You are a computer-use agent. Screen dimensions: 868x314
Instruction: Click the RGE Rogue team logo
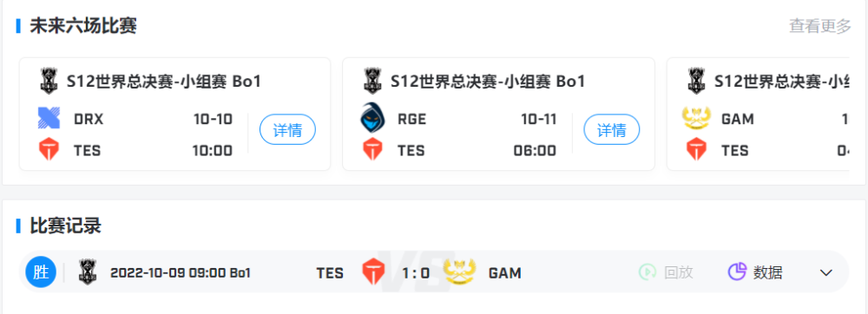point(372,118)
